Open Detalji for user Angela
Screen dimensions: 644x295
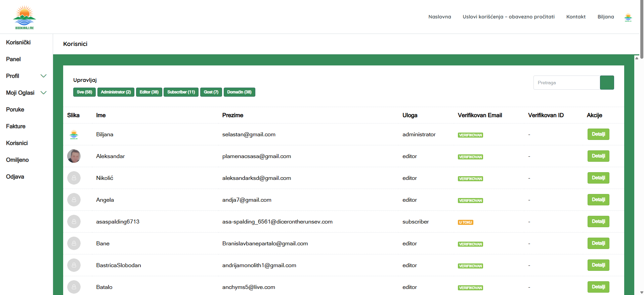tap(598, 200)
